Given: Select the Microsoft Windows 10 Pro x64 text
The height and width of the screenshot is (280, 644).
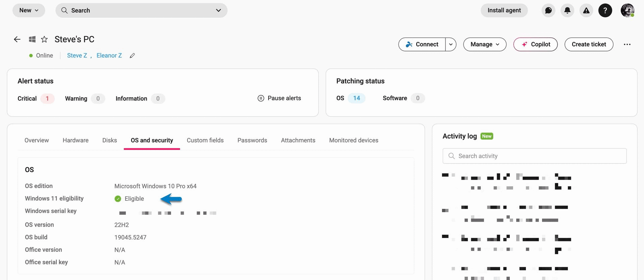Looking at the screenshot, I should pyautogui.click(x=155, y=186).
